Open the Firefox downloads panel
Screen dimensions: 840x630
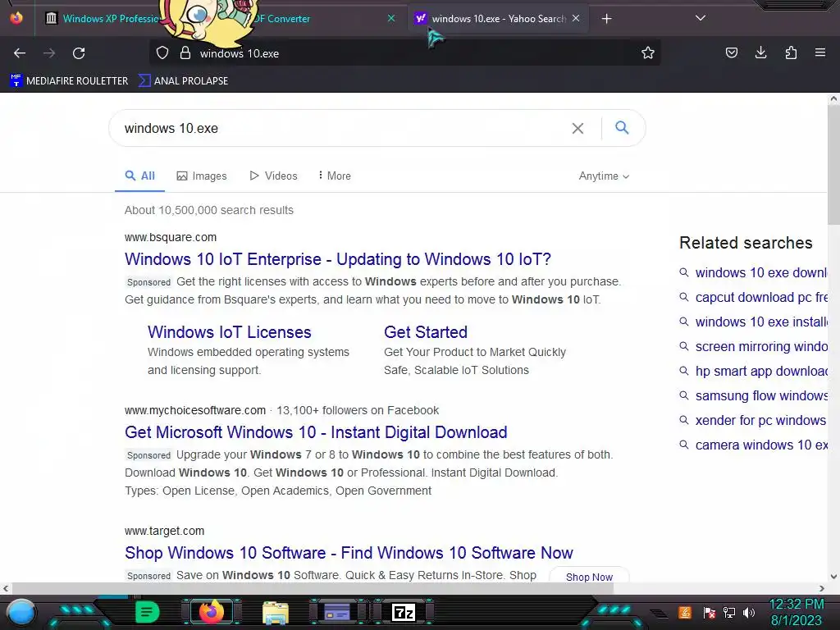click(x=760, y=53)
